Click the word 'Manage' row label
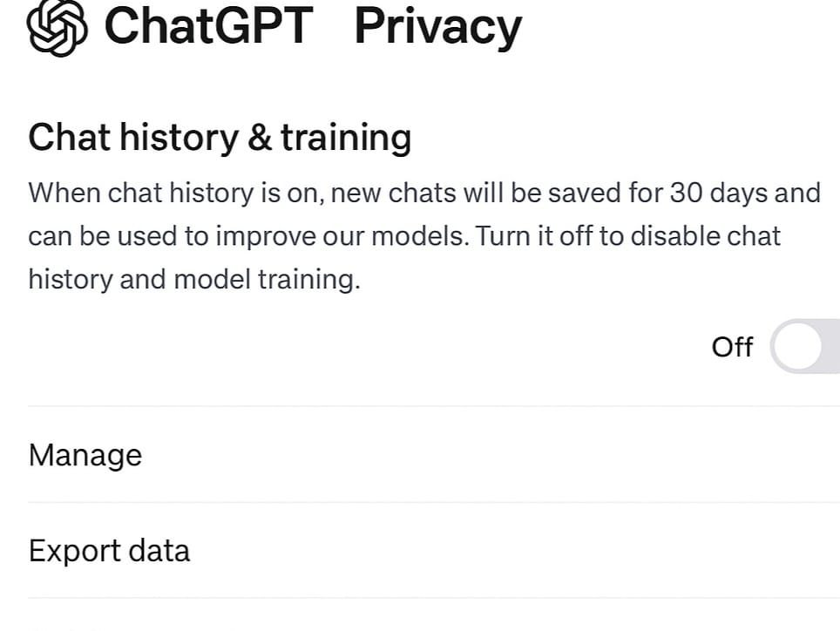Image resolution: width=840 pixels, height=631 pixels. click(85, 456)
